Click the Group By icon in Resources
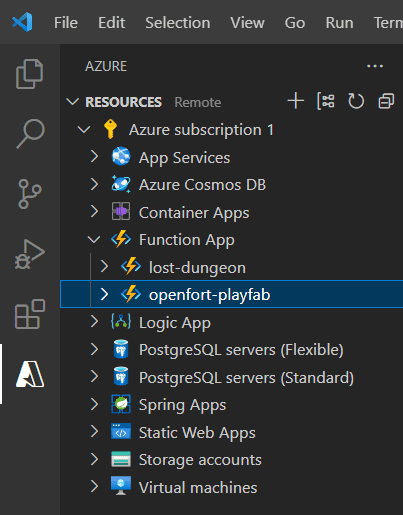 click(x=326, y=101)
